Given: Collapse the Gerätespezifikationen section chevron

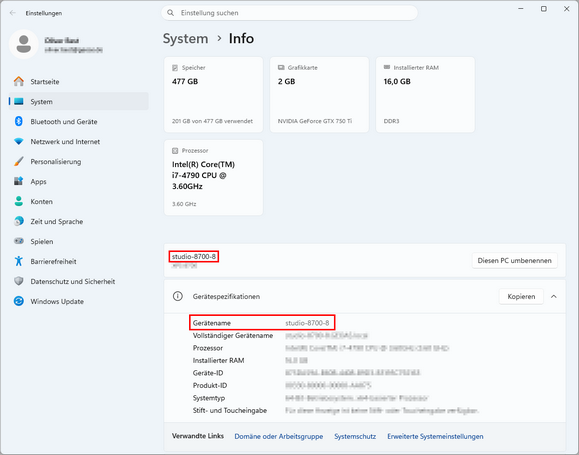Looking at the screenshot, I should coord(554,296).
